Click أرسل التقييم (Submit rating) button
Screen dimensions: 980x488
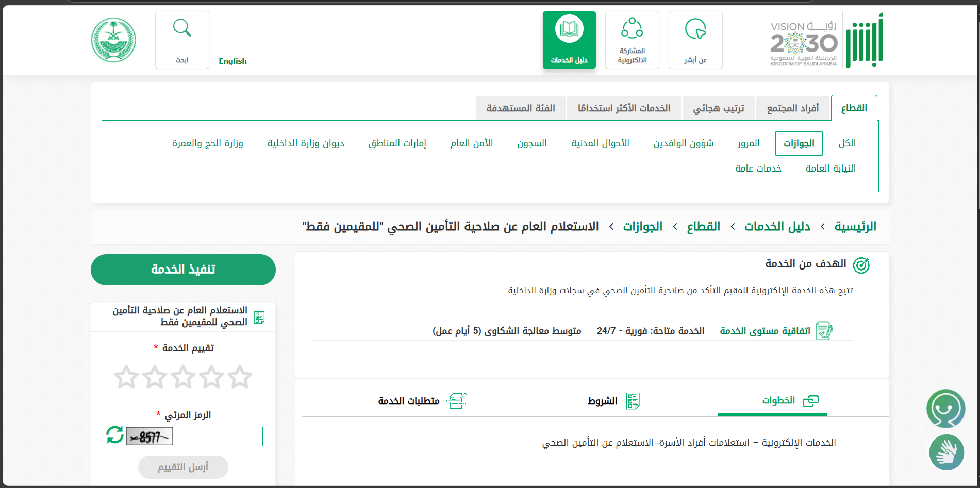click(x=183, y=467)
